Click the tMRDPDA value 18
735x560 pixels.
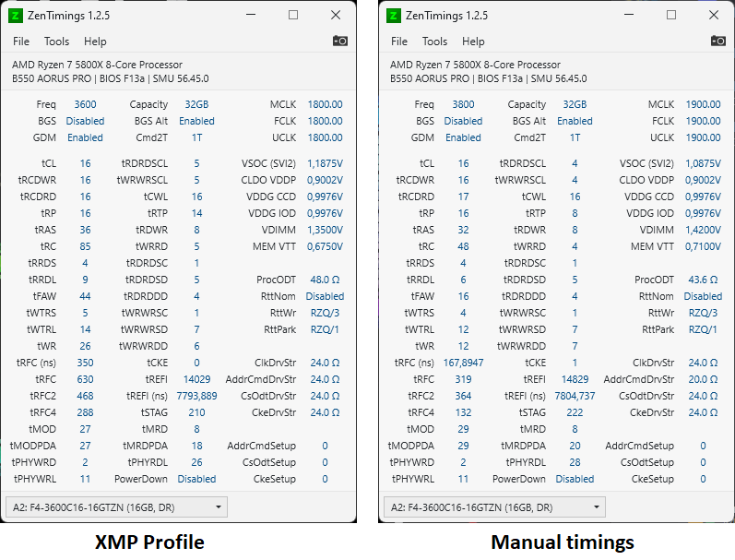point(196,446)
